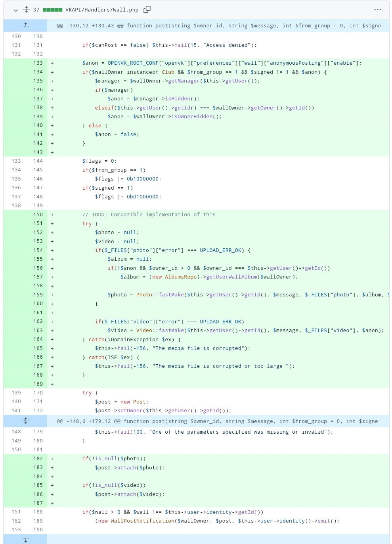Screen dimensions: 392x544
Task: Click the WallPostNotification emit line
Action: pyautogui.click(x=217, y=521)
